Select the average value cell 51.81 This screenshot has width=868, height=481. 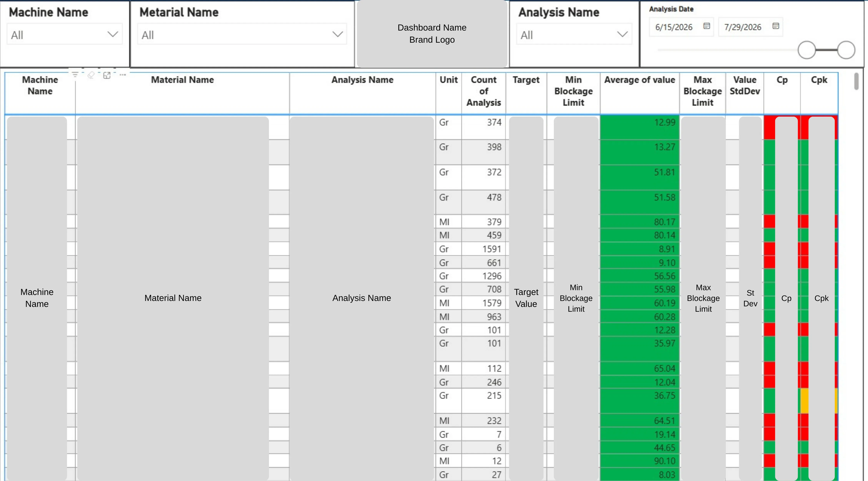[640, 177]
